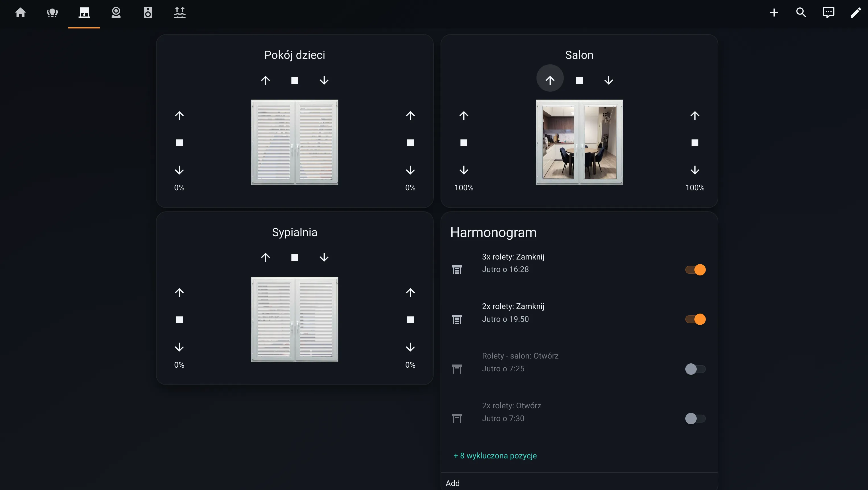Raise the left Pokój dzieci shutter
This screenshot has width=868, height=490.
coord(179,116)
